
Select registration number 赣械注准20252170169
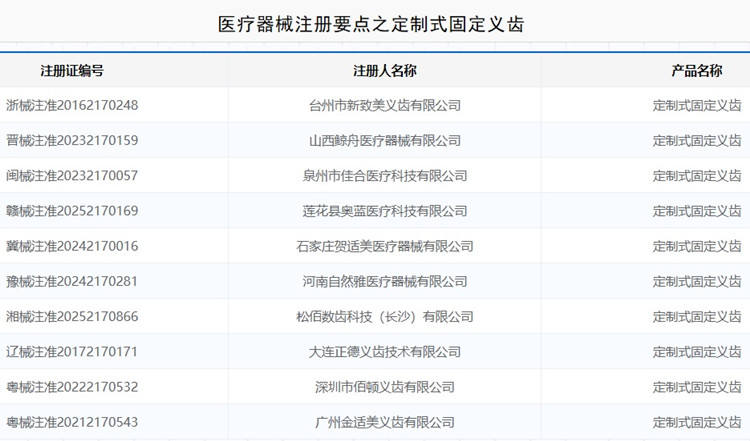coord(72,211)
